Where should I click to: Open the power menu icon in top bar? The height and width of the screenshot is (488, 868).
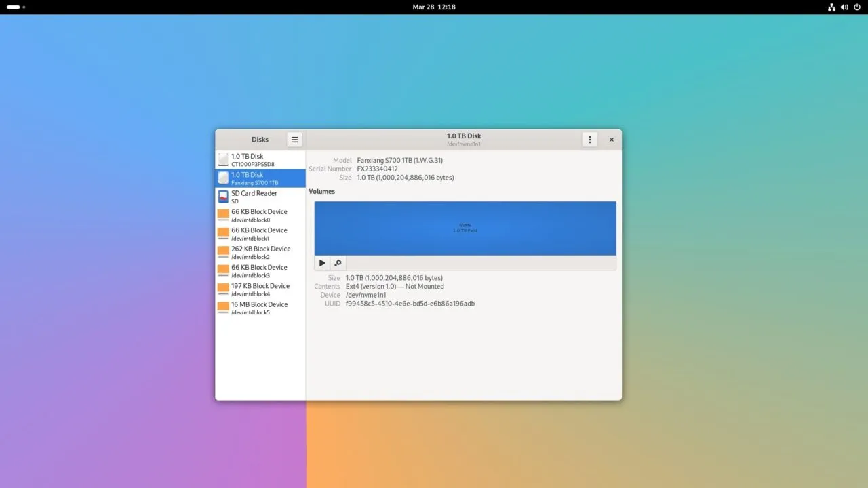(856, 7)
